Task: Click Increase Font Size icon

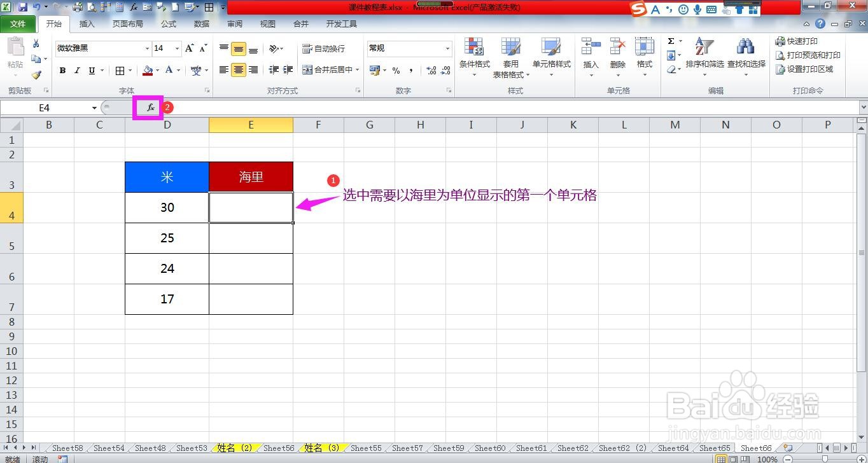Action: pos(190,48)
